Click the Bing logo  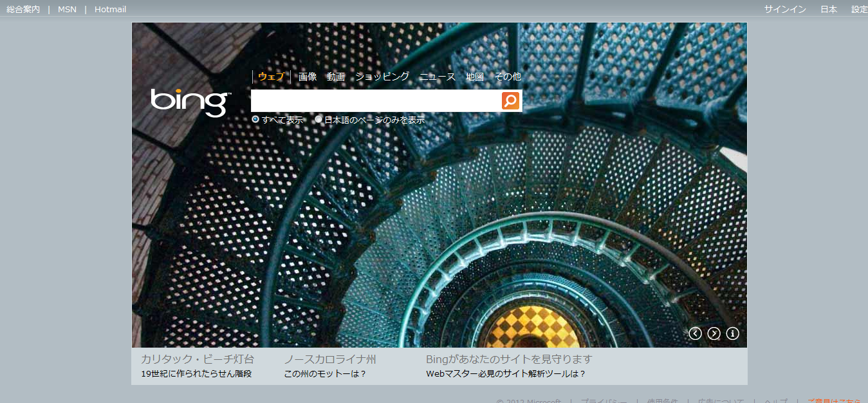click(x=190, y=102)
